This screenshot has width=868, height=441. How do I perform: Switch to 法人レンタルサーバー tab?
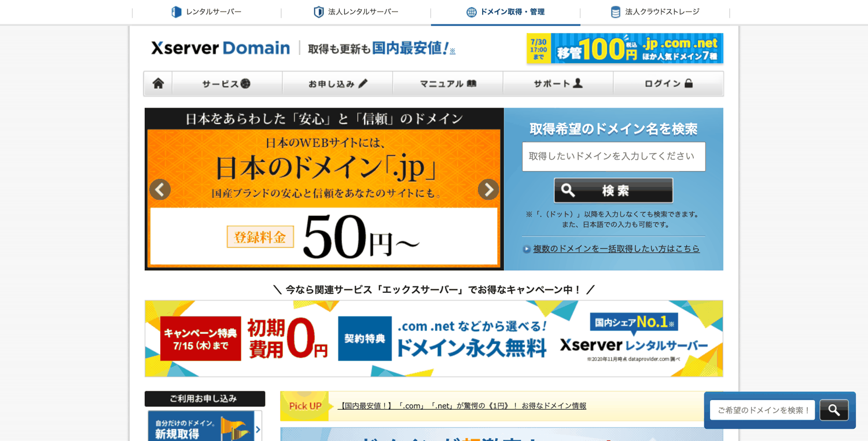[356, 12]
